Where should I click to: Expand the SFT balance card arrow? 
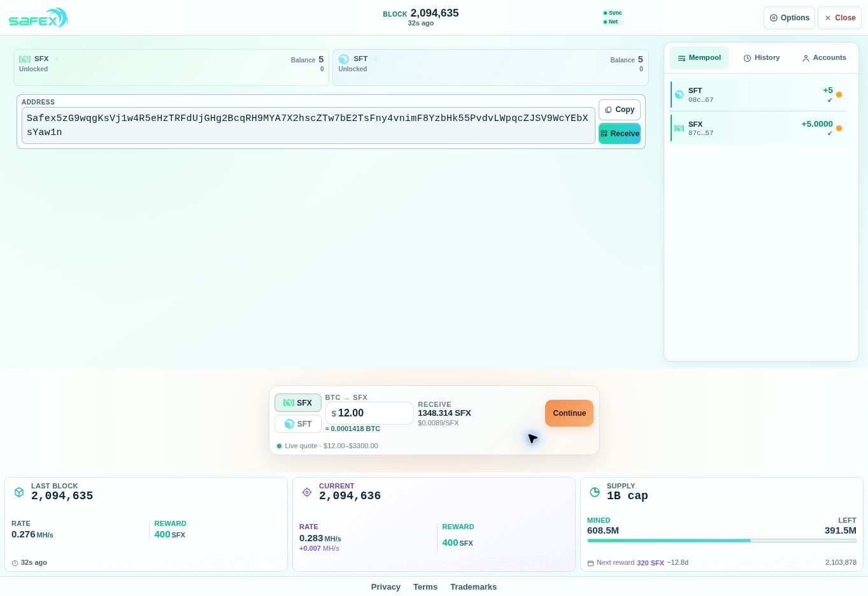[375, 59]
